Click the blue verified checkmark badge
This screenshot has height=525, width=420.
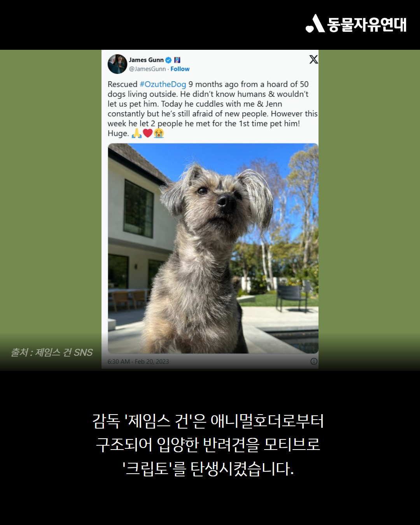168,60
